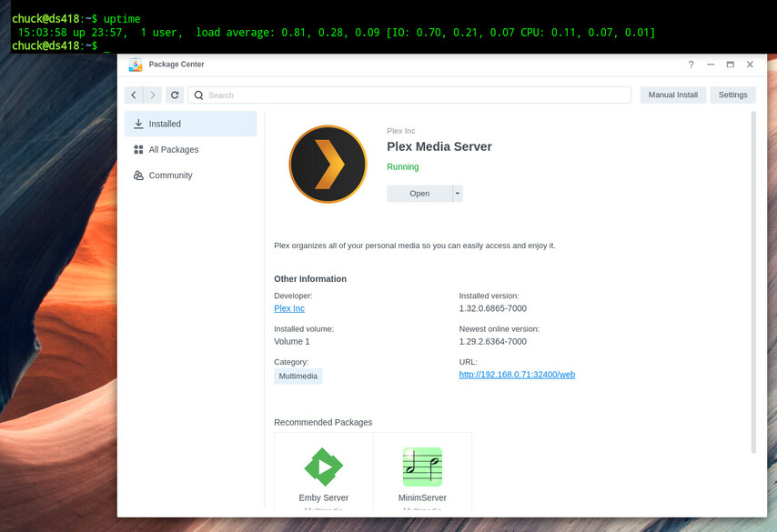Viewport: 777px width, 532px height.
Task: Click newest online version 1.29.2.6364-7000
Action: pyautogui.click(x=492, y=341)
